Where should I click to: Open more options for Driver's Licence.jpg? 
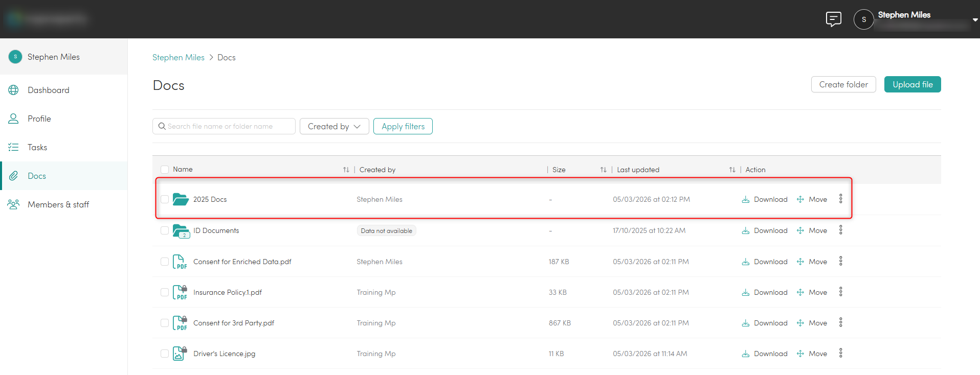coord(840,353)
